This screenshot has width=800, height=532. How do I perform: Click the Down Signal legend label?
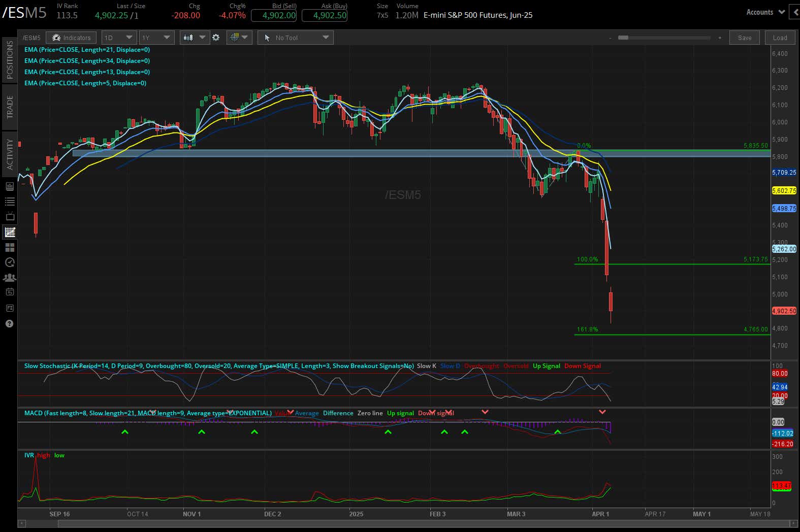583,366
